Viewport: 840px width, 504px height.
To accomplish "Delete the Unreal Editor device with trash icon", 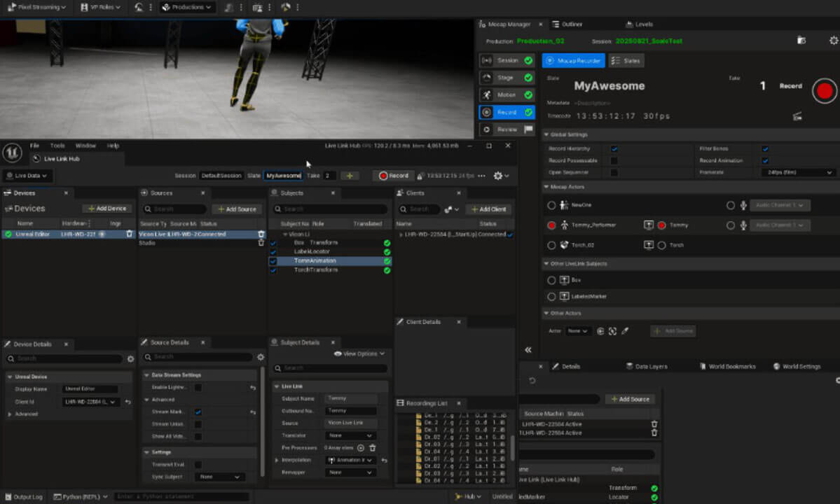I will 129,234.
